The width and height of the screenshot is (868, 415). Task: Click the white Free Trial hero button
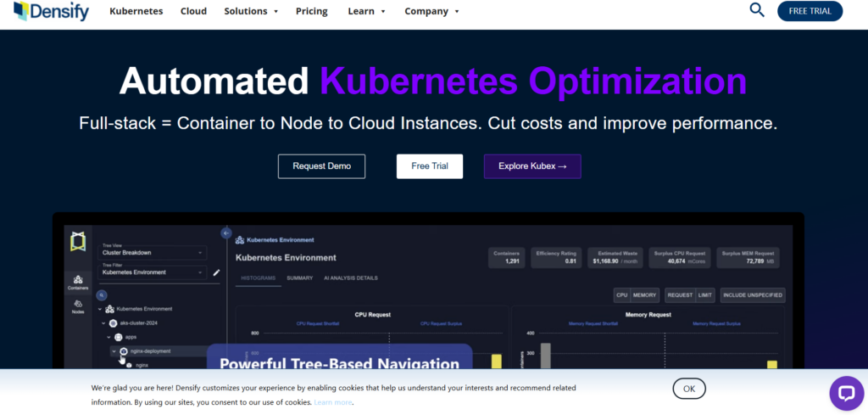click(430, 166)
